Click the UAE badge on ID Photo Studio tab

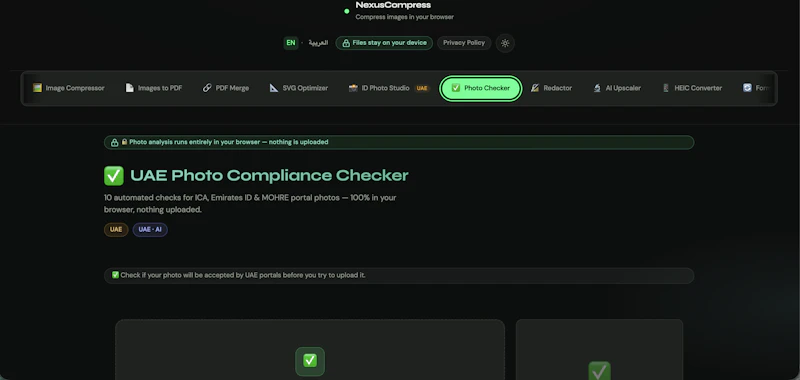tap(422, 88)
